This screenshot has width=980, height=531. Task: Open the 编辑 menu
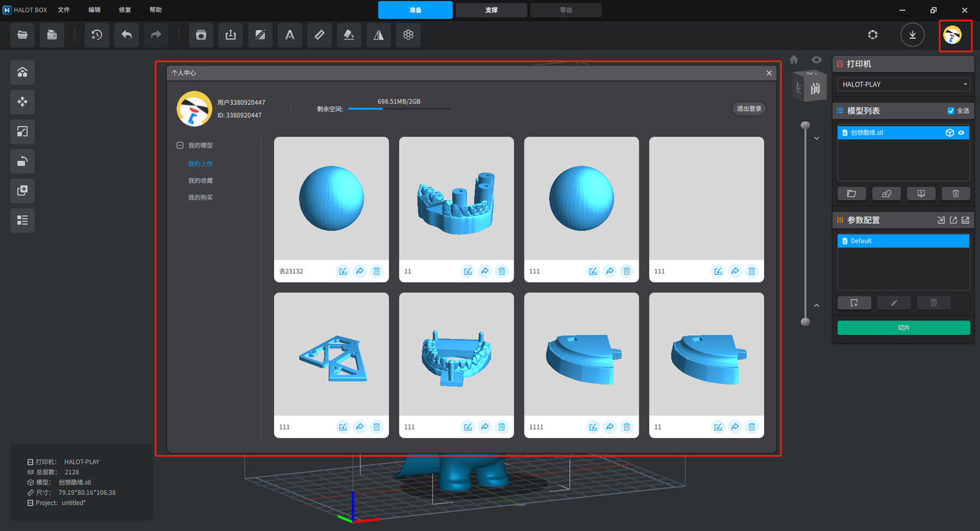(x=94, y=10)
